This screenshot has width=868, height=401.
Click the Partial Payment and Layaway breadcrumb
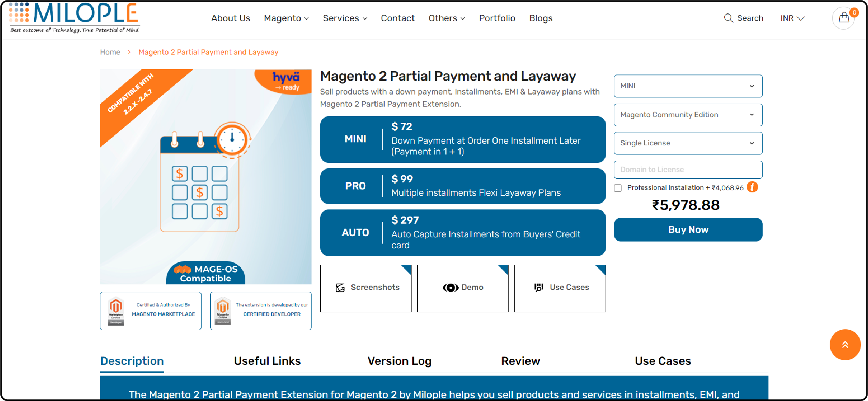point(208,52)
